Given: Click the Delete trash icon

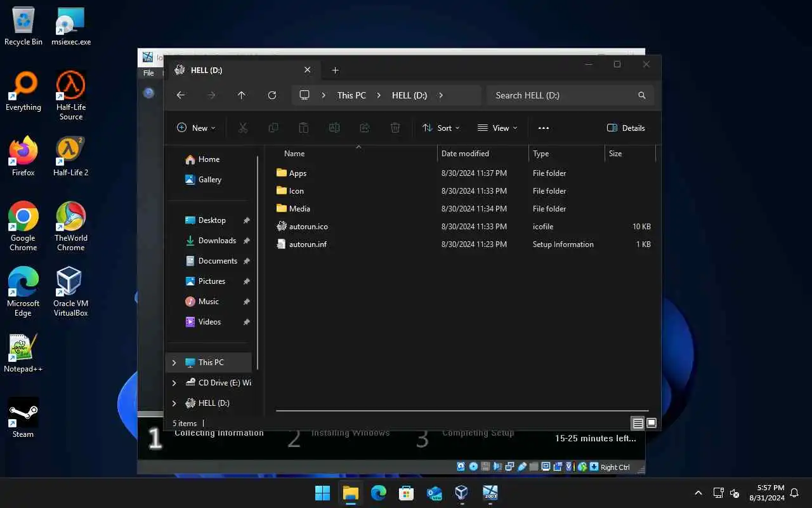Looking at the screenshot, I should [395, 128].
